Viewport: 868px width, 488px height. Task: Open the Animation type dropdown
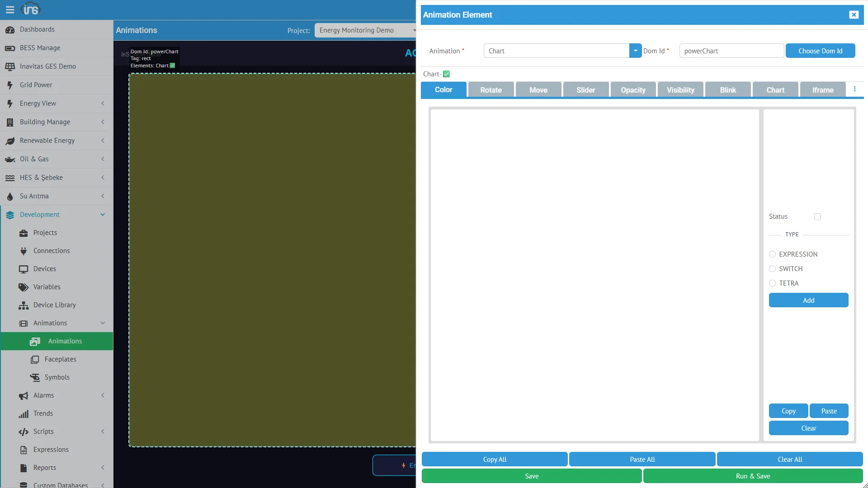coord(635,51)
